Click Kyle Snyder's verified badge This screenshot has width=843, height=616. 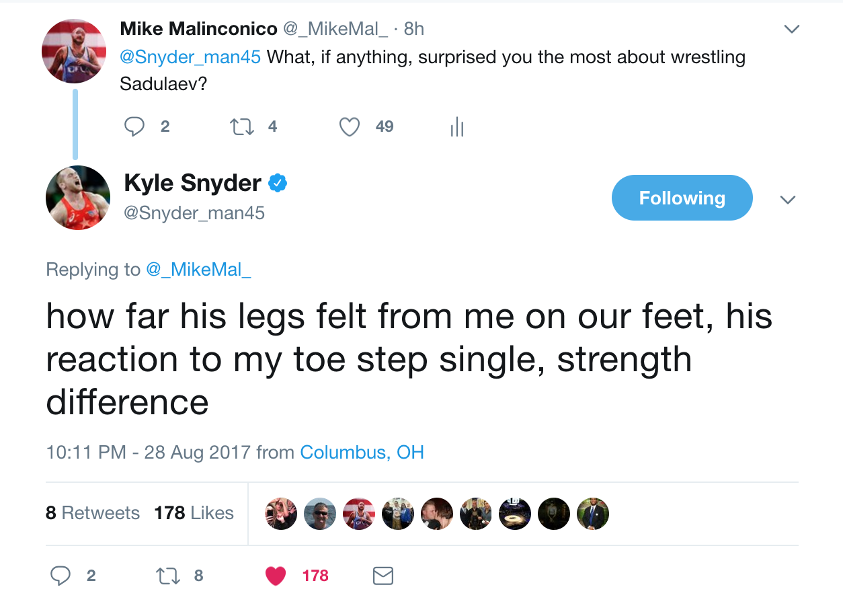click(x=278, y=183)
